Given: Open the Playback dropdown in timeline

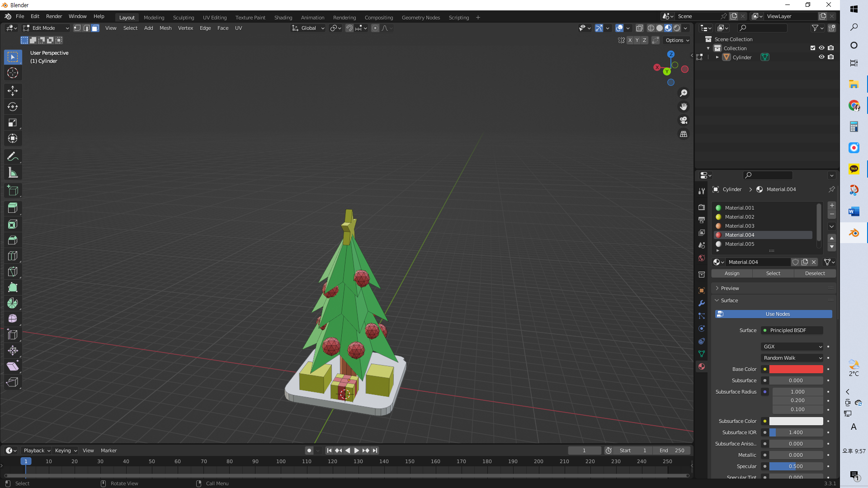Looking at the screenshot, I should click(x=37, y=450).
